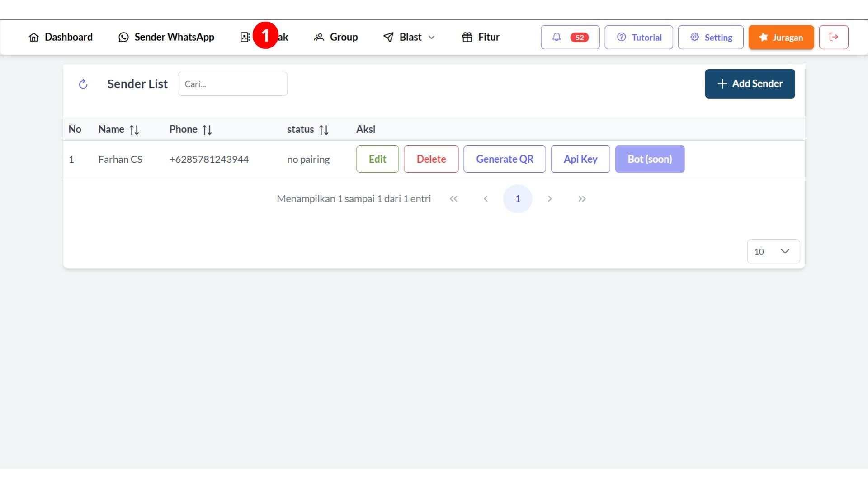Open notifications bell with 52 badge
The height and width of the screenshot is (488, 868).
point(570,37)
